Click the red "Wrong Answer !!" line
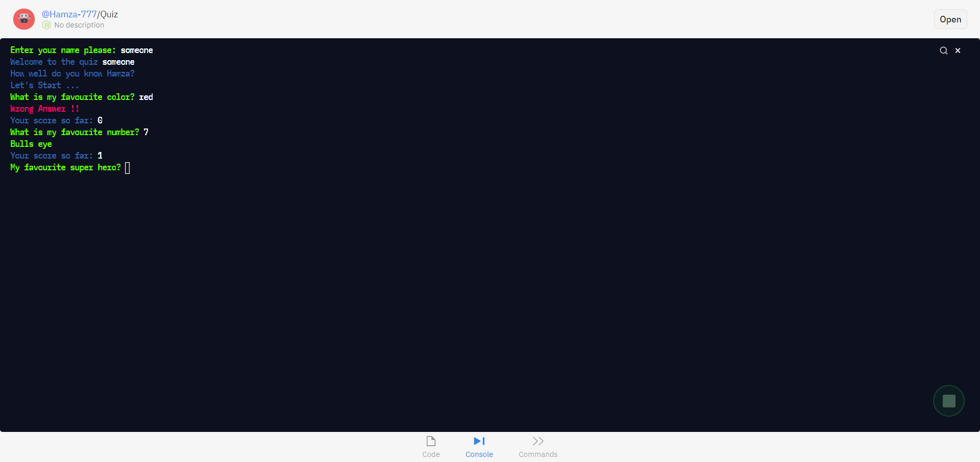This screenshot has height=462, width=980. 45,109
